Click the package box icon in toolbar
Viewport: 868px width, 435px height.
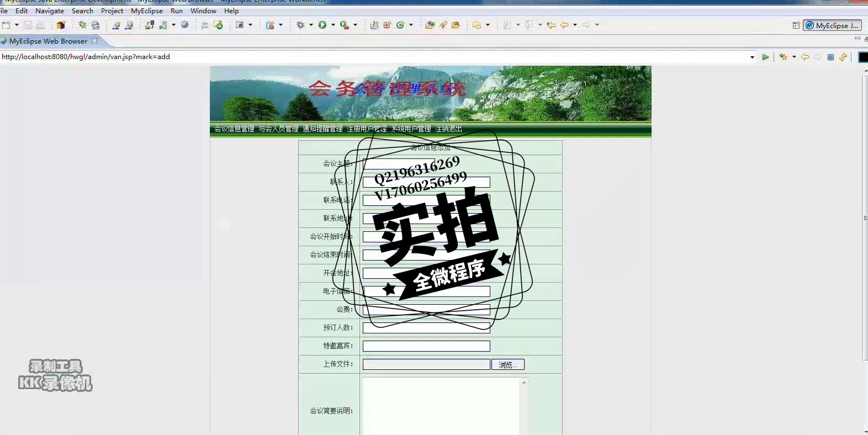(61, 25)
